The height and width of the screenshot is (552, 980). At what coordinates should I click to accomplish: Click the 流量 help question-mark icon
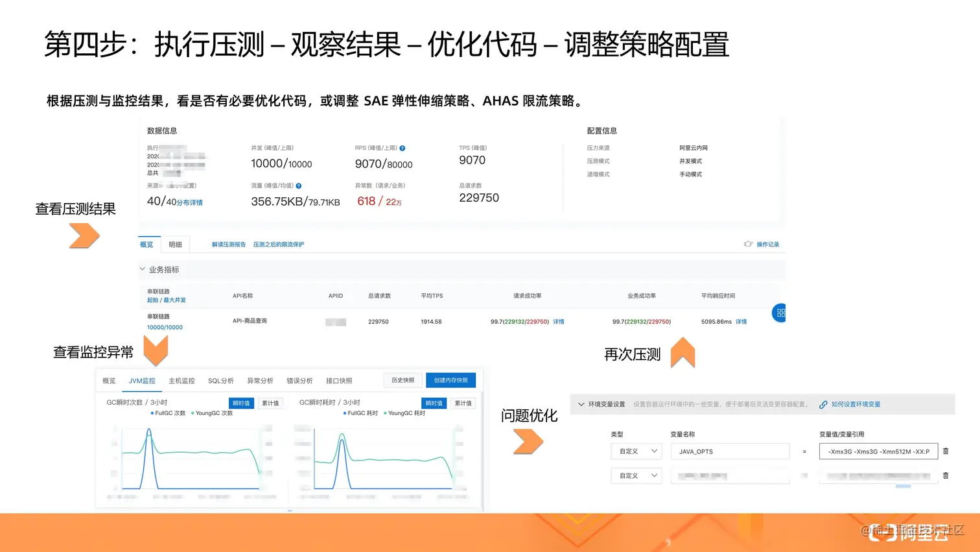(299, 186)
